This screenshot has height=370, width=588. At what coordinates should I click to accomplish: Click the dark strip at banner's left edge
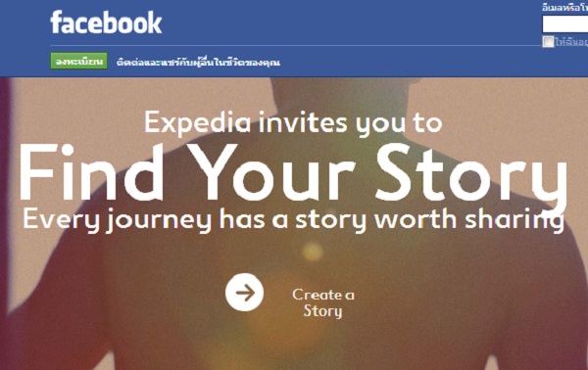pyautogui.click(x=5, y=223)
